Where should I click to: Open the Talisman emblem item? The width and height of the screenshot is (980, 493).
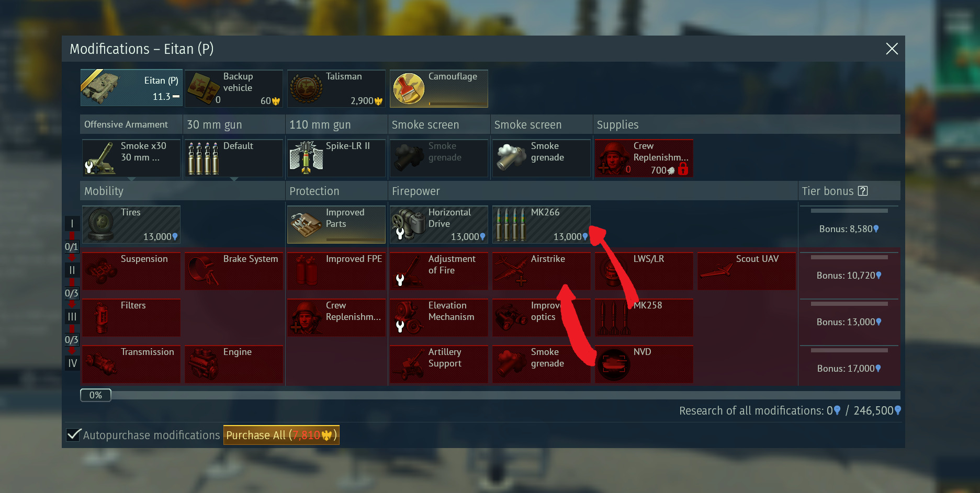click(336, 88)
